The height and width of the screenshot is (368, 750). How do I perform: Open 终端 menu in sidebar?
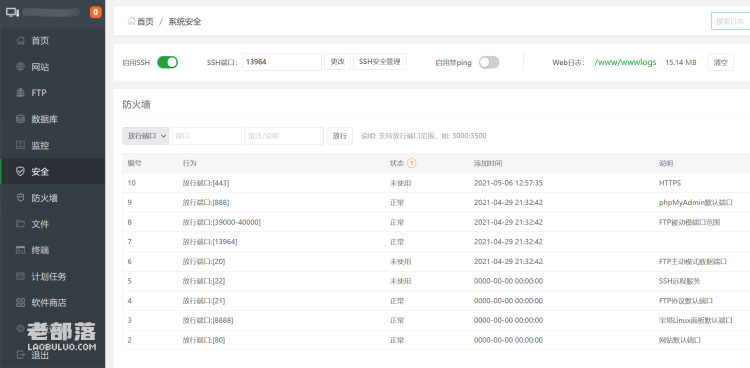coord(40,250)
